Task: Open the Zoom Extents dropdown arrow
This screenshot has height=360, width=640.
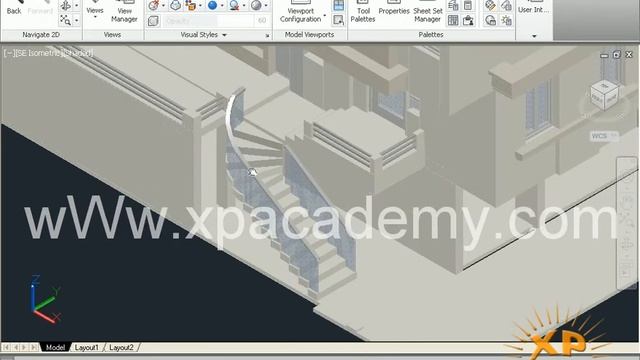Action: coord(76,20)
